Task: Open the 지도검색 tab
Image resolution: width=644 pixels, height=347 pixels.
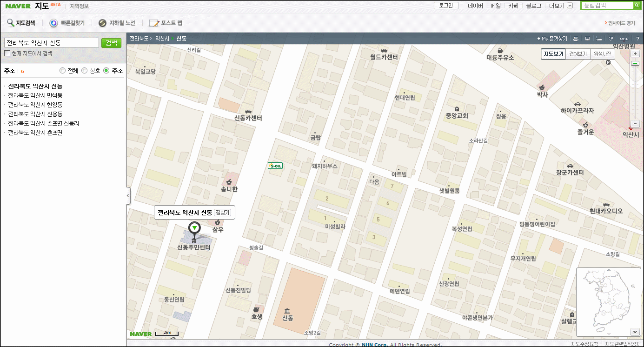Action: tap(21, 23)
